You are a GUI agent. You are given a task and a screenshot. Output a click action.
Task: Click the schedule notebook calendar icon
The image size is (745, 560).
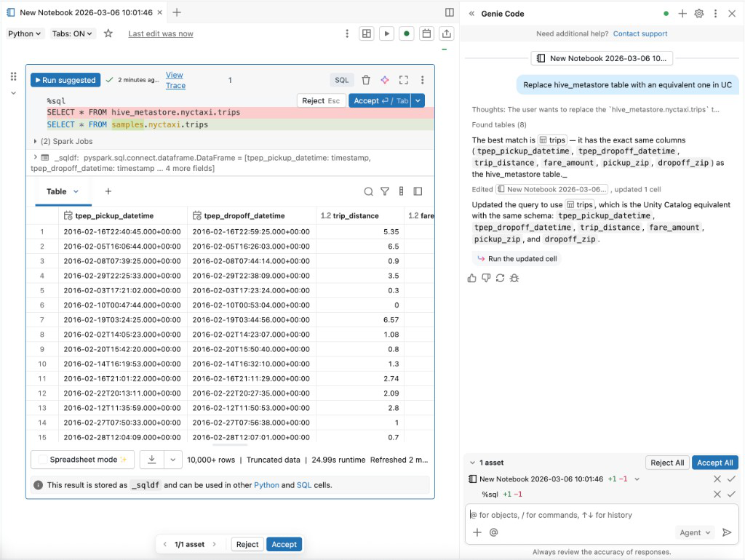point(426,33)
